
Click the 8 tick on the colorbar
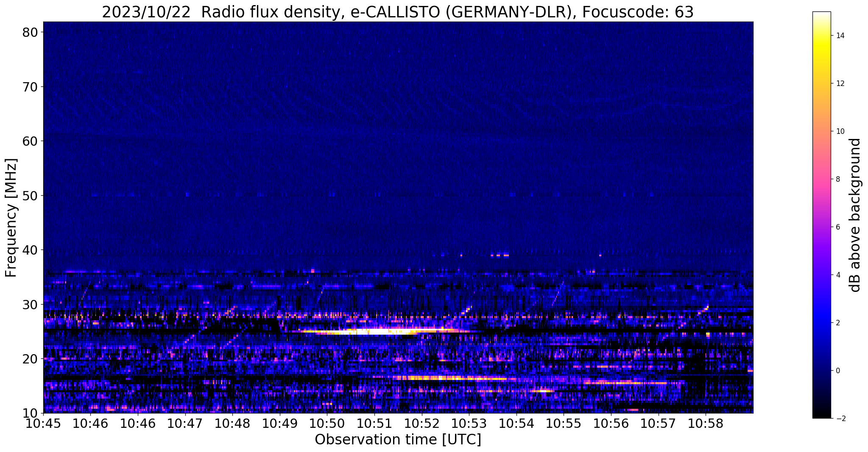(x=838, y=179)
